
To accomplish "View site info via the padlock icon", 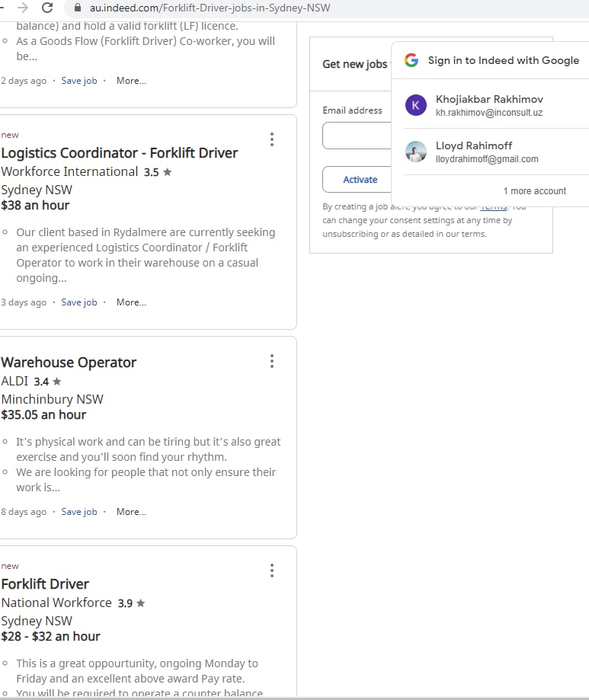I will pyautogui.click(x=78, y=8).
